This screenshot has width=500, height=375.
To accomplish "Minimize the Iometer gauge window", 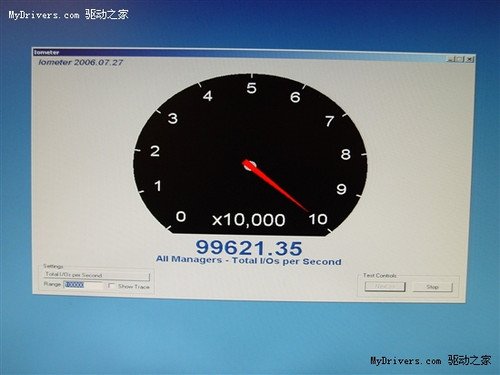I will pos(450,59).
